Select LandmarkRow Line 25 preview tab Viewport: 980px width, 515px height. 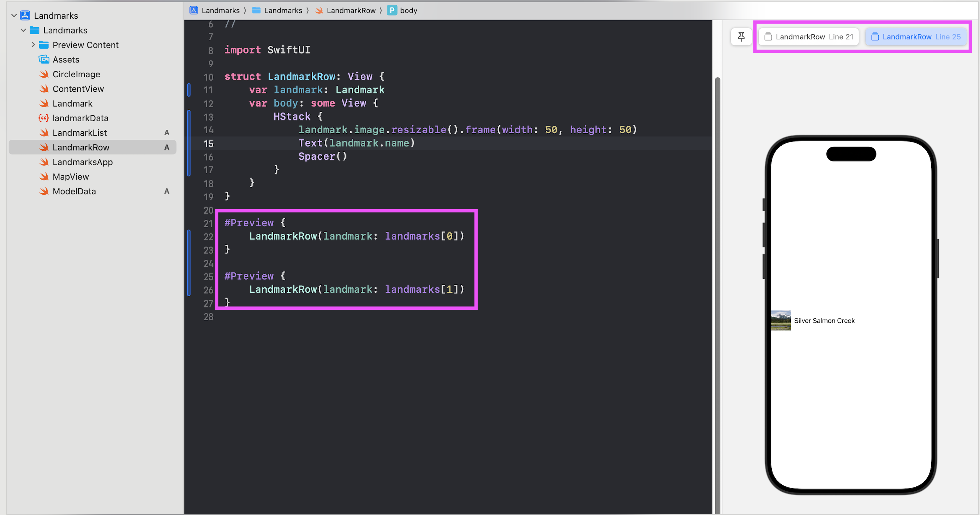(x=916, y=36)
